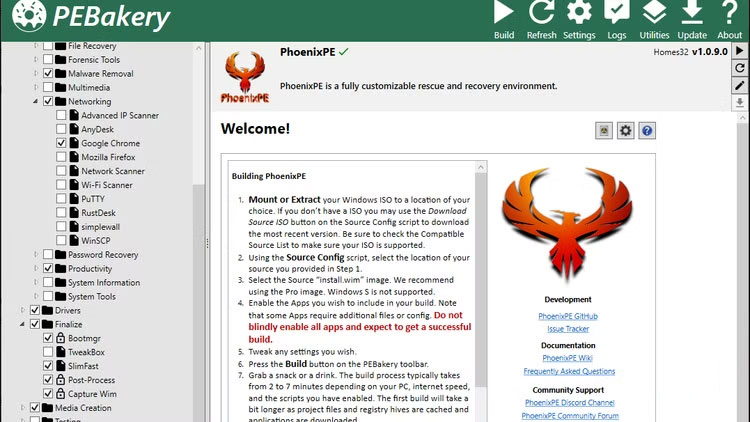
Task: Open the Logs toolbar icon
Action: [x=617, y=20]
